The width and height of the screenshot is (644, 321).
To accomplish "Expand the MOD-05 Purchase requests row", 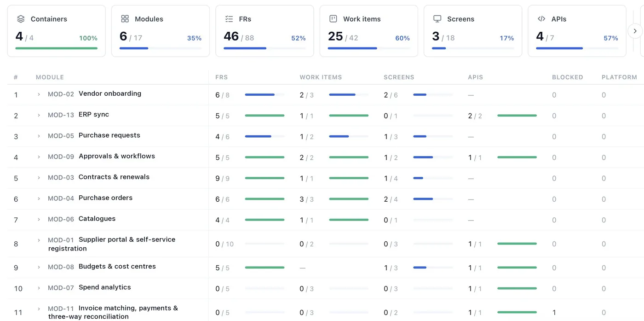I will pos(39,136).
